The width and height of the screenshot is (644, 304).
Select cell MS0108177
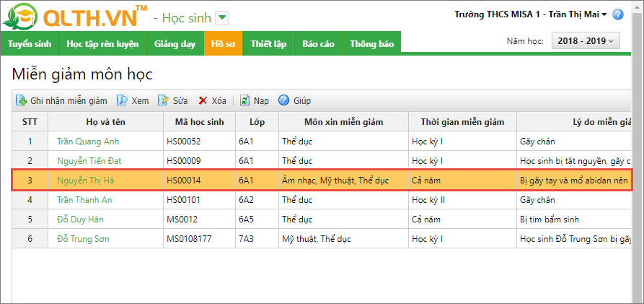pyautogui.click(x=199, y=239)
